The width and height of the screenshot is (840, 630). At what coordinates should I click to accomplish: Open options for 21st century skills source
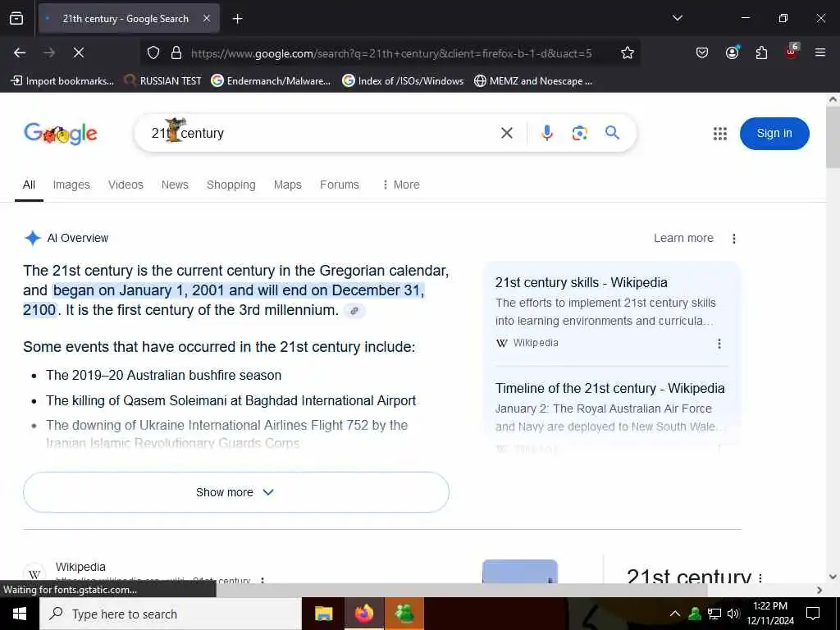[719, 344]
